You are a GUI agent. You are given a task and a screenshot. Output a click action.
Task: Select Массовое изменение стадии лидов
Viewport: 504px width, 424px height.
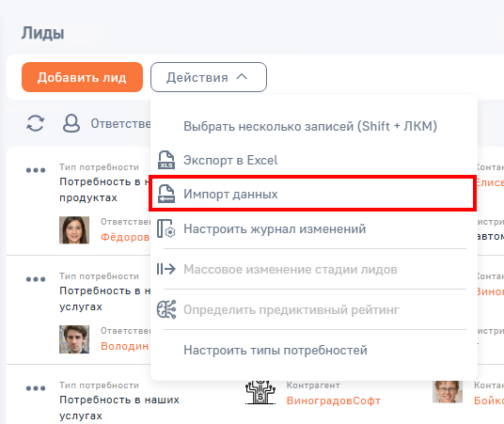pos(291,269)
